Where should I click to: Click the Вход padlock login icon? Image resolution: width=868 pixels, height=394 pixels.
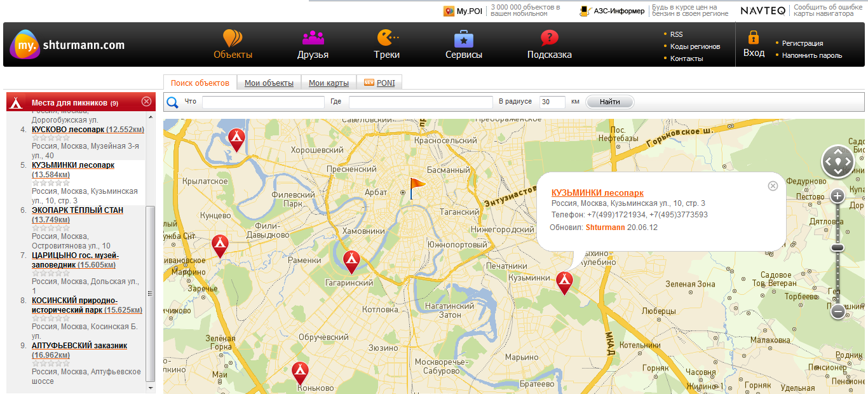[x=754, y=37]
